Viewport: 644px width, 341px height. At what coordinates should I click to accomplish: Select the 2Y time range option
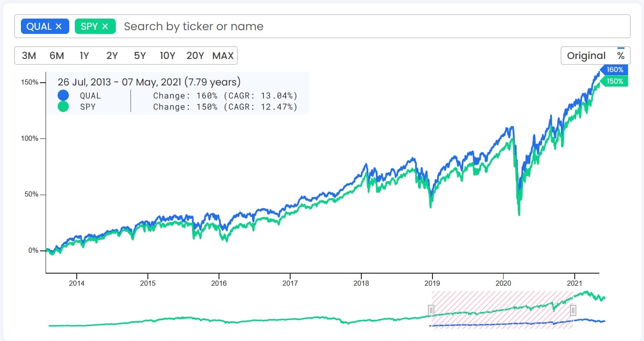pos(112,55)
